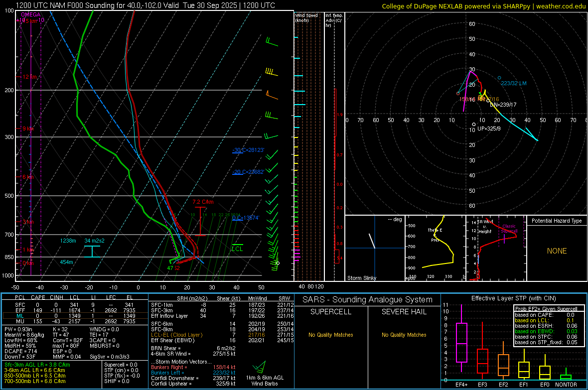Image resolution: width=588 pixels, height=390 pixels.
Task: Click the LCL-EL (Cloud Layer) row
Action: coord(222,335)
